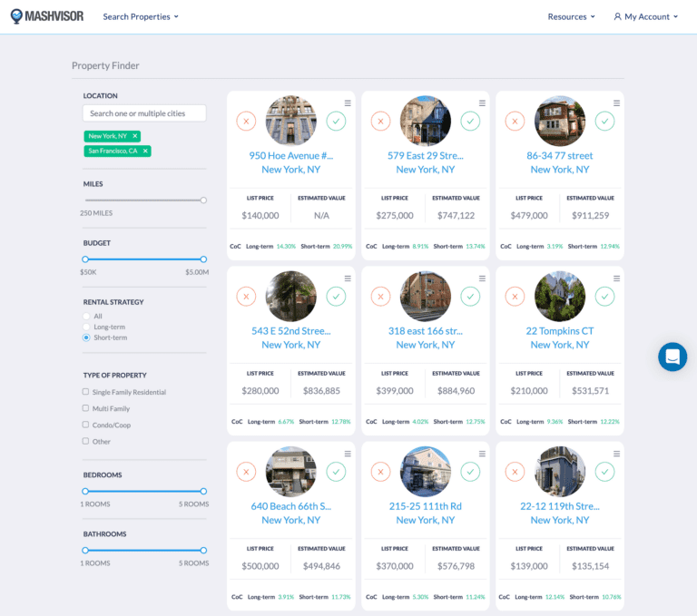Expand the Search Properties dropdown
Screen dimensions: 697x616
(x=141, y=16)
